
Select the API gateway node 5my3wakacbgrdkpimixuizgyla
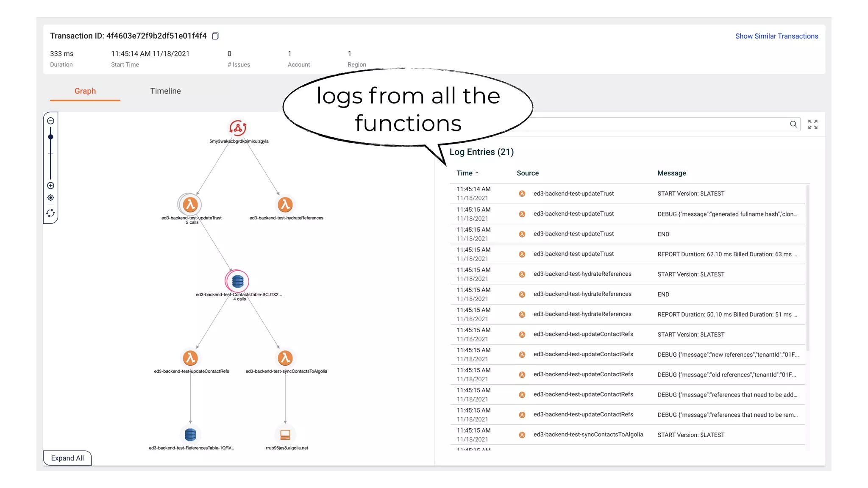[x=238, y=128]
